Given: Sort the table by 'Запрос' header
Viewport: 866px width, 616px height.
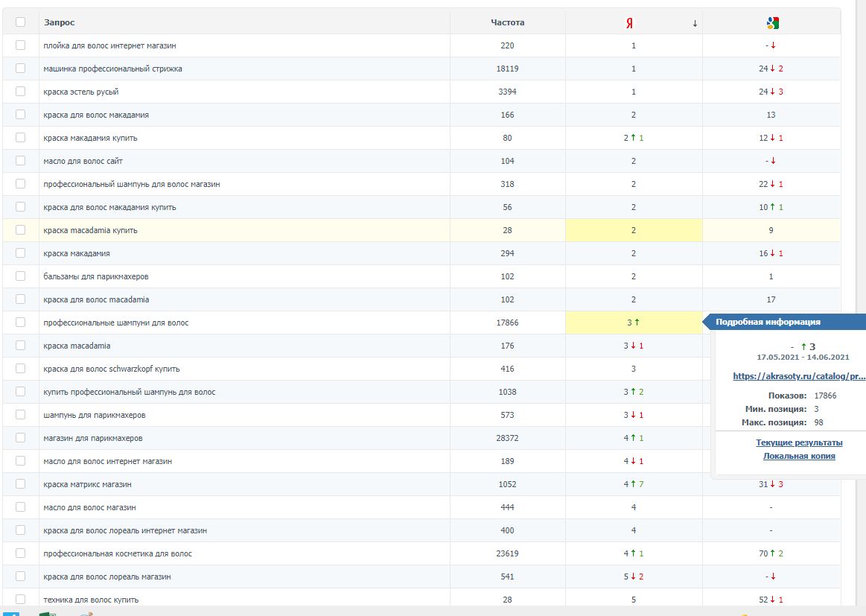Looking at the screenshot, I should click(59, 22).
